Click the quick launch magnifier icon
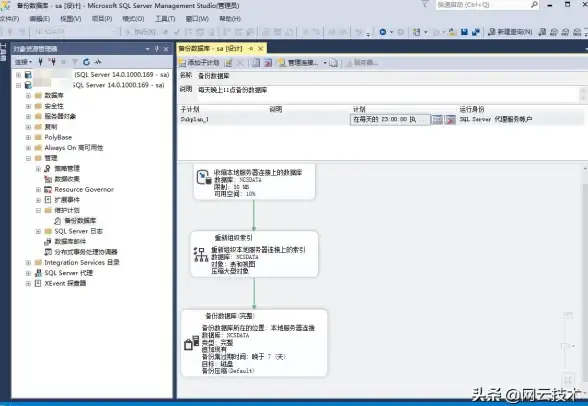Image resolution: width=588 pixels, height=406 pixels. (534, 4)
